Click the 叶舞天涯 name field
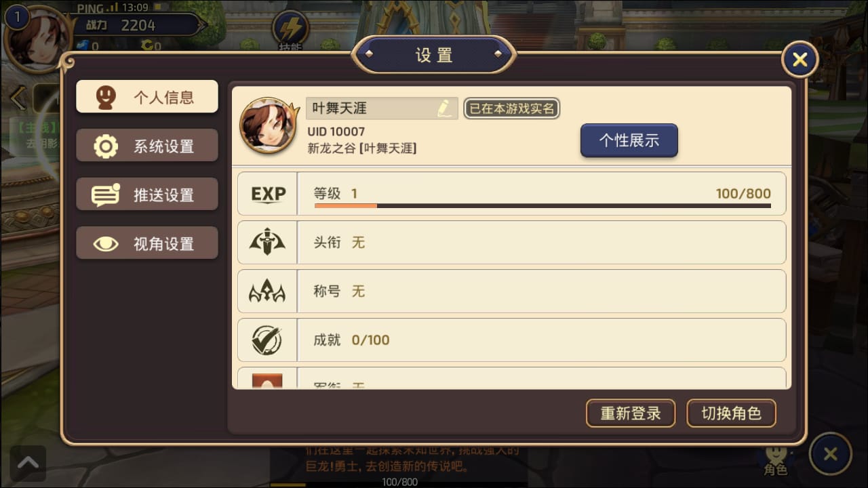The image size is (868, 488). 382,108
